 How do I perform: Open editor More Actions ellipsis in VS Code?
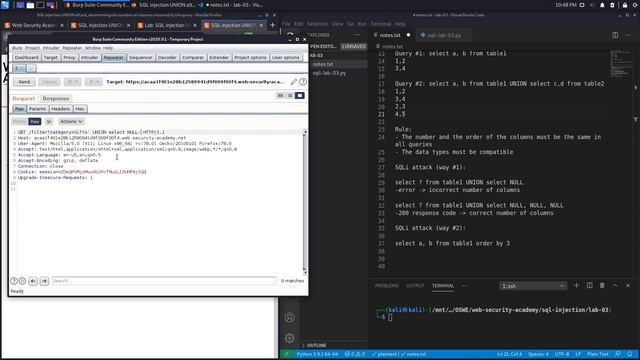click(x=628, y=35)
